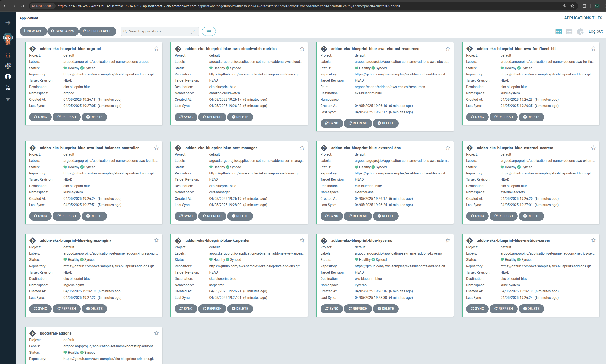
Task: Delete the metrics-server application
Action: [x=531, y=309]
